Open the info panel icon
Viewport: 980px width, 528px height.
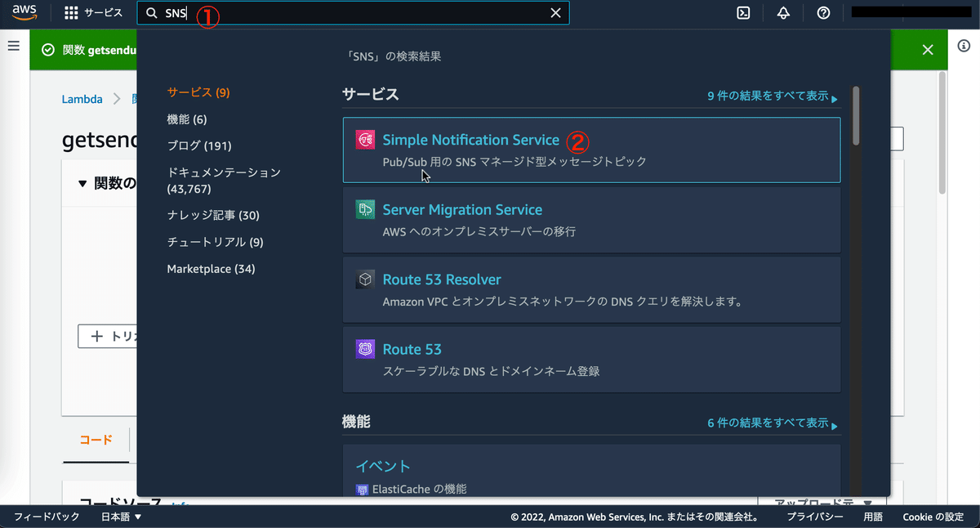pyautogui.click(x=964, y=47)
